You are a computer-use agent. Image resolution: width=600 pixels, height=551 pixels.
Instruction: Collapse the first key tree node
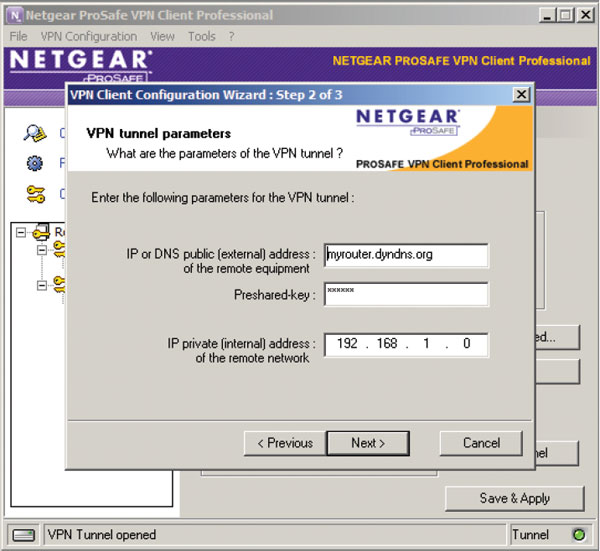[x=42, y=250]
